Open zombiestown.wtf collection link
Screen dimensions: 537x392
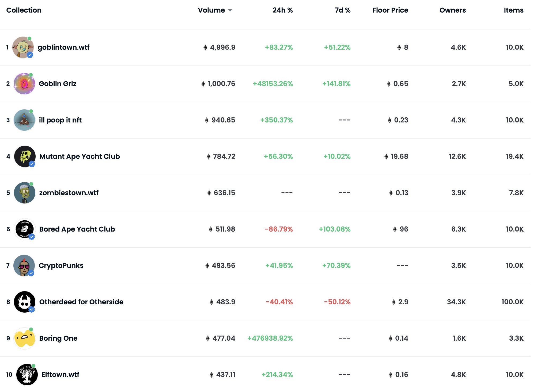[69, 193]
